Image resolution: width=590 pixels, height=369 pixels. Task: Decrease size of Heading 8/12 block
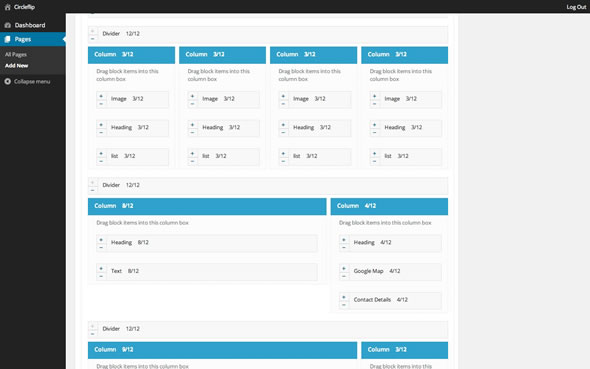pyautogui.click(x=101, y=247)
